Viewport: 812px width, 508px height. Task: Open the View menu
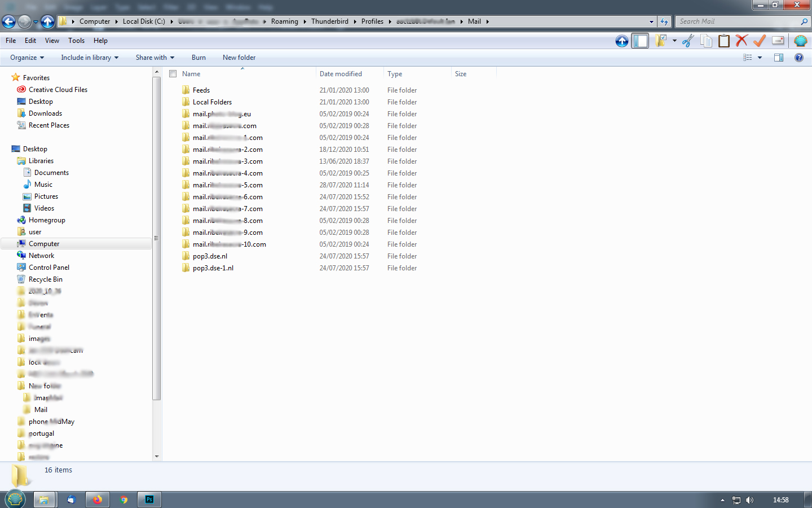tap(52, 41)
